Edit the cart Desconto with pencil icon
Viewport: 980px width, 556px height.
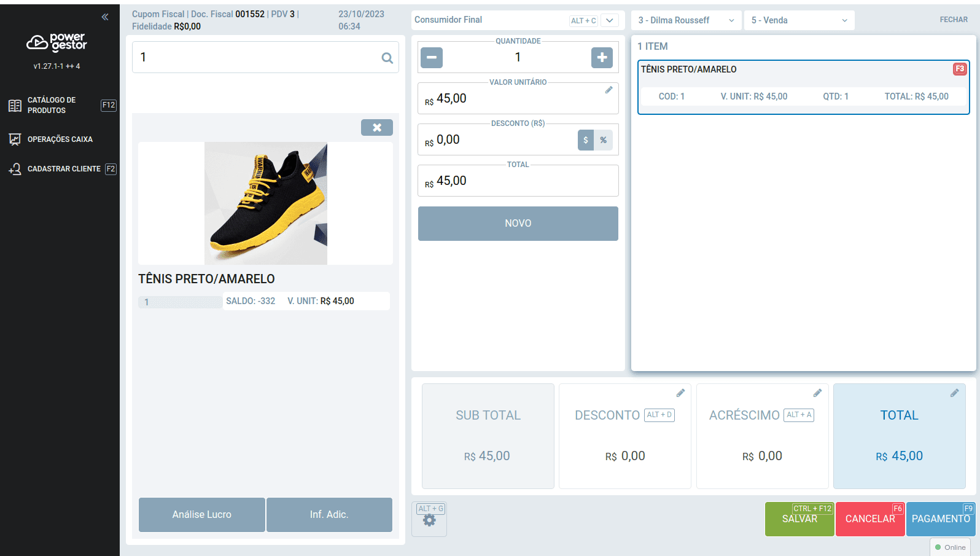pyautogui.click(x=680, y=393)
